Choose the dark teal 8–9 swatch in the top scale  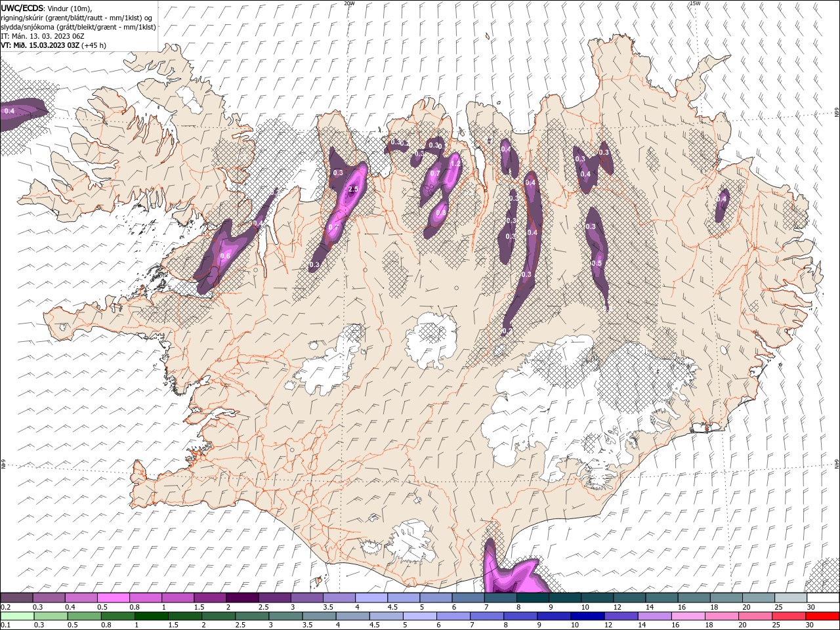coord(532,598)
